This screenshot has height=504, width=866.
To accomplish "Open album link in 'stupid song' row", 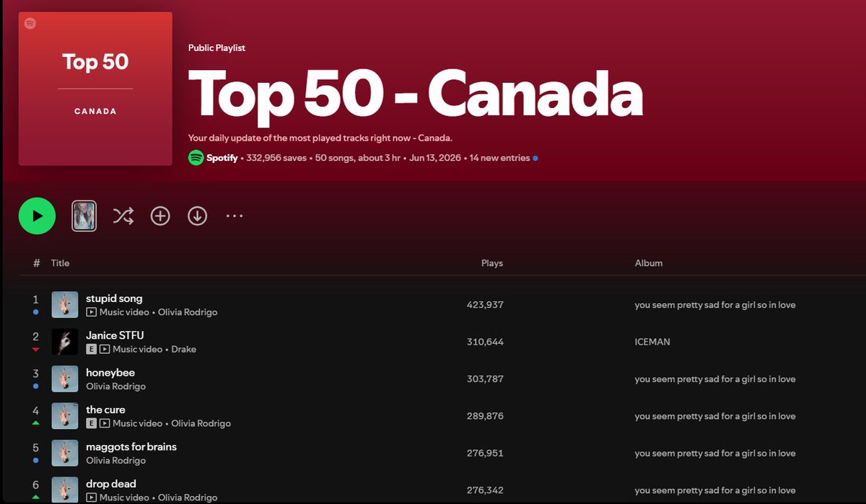I will pos(715,305).
